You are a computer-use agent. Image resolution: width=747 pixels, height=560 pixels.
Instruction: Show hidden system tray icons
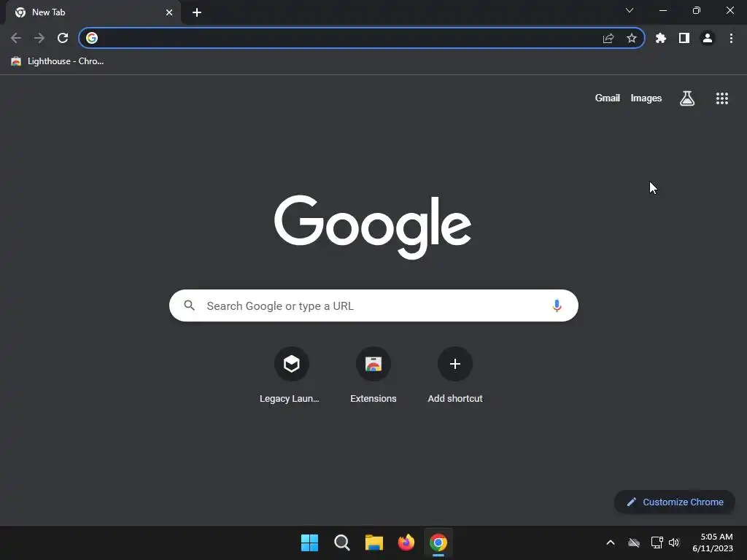(x=611, y=542)
